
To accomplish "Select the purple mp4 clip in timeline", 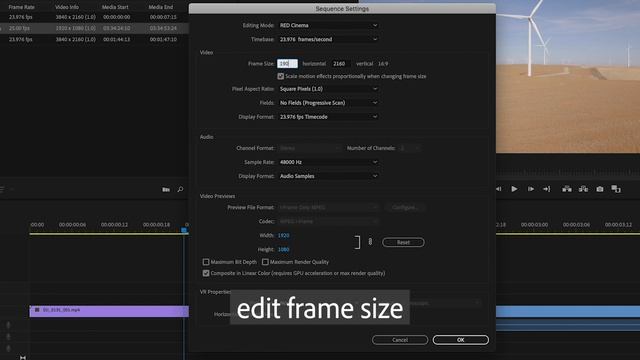I will point(109,311).
